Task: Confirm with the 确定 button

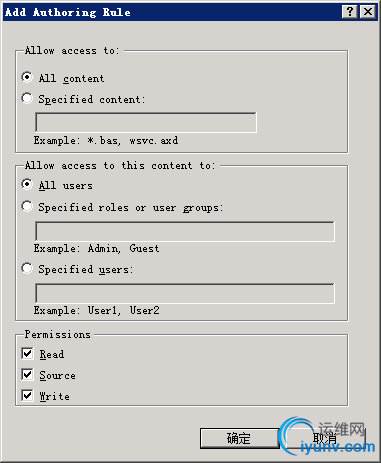Action: pos(239,438)
